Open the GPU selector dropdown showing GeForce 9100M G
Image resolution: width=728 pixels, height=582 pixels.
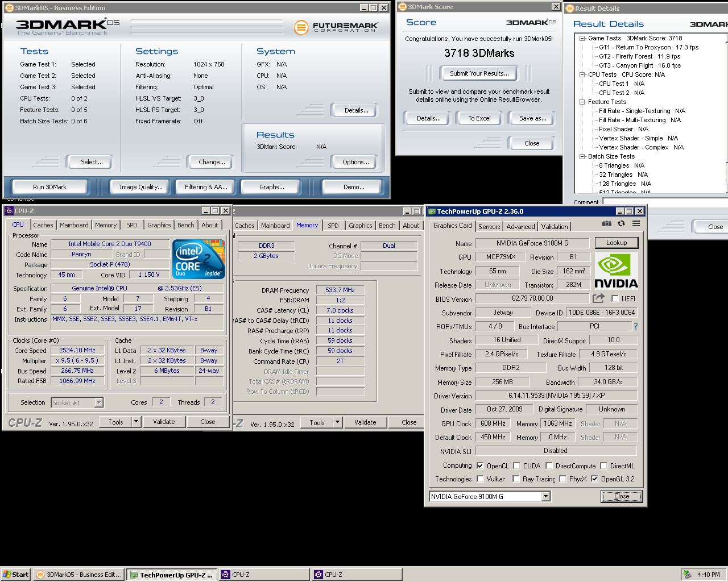[545, 496]
